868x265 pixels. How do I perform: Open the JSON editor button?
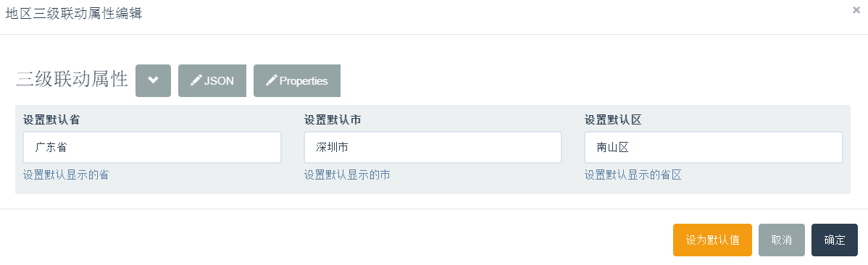pyautogui.click(x=212, y=81)
